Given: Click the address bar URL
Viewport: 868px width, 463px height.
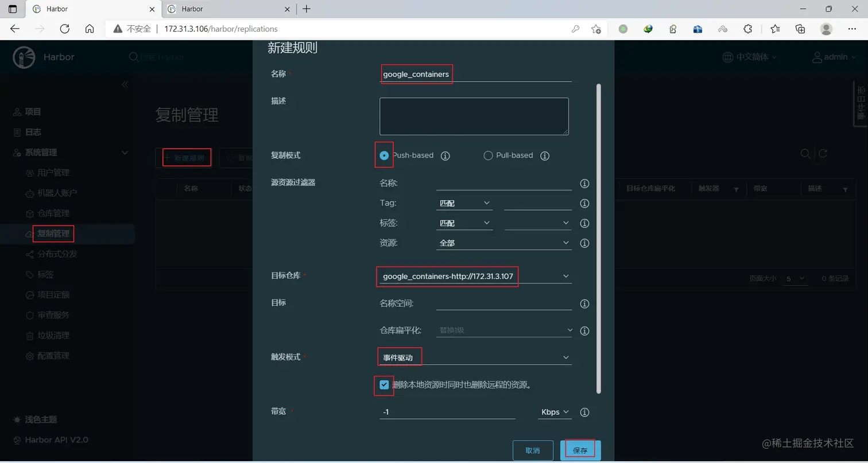Looking at the screenshot, I should pyautogui.click(x=221, y=29).
